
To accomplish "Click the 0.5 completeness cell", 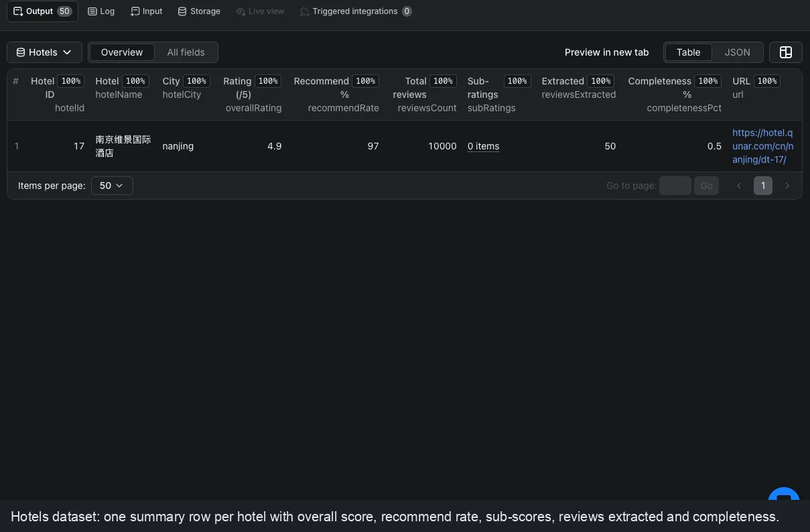I will coord(714,146).
